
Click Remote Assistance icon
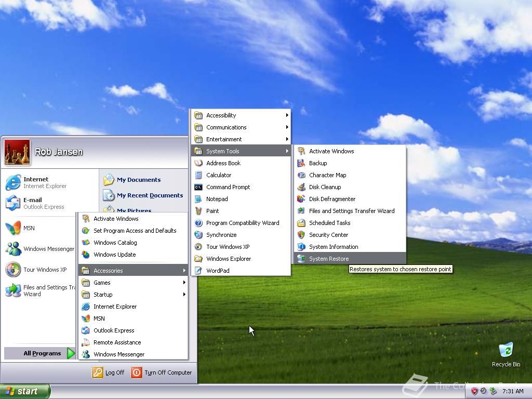click(x=86, y=342)
